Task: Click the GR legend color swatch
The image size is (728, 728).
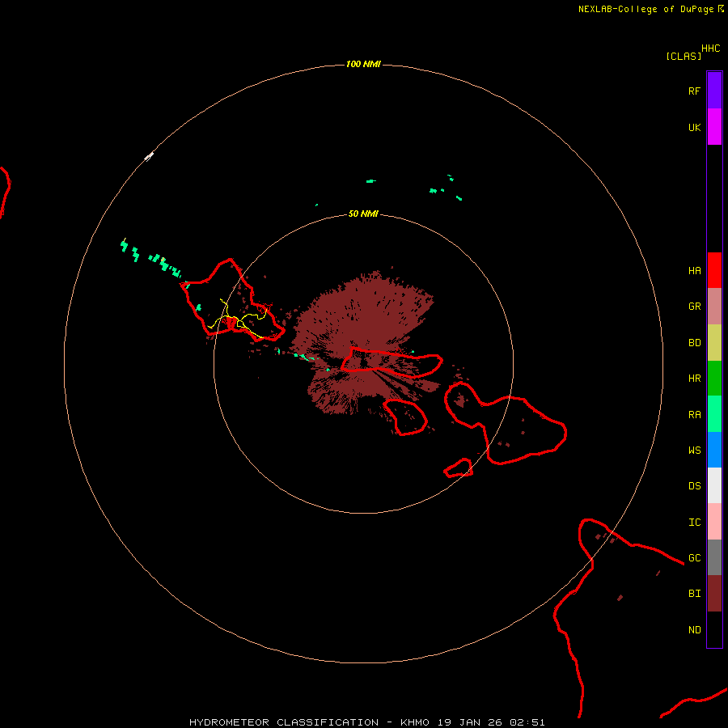Action: tap(714, 306)
